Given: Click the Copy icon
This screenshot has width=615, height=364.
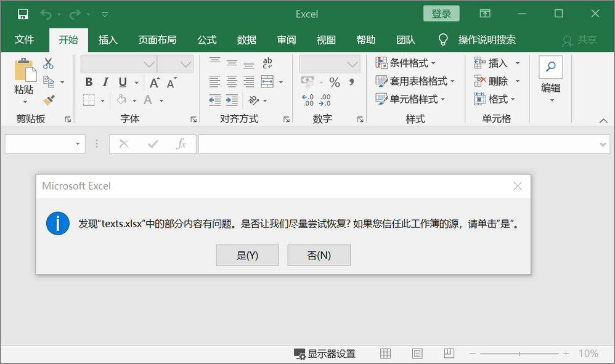Looking at the screenshot, I should [49, 82].
